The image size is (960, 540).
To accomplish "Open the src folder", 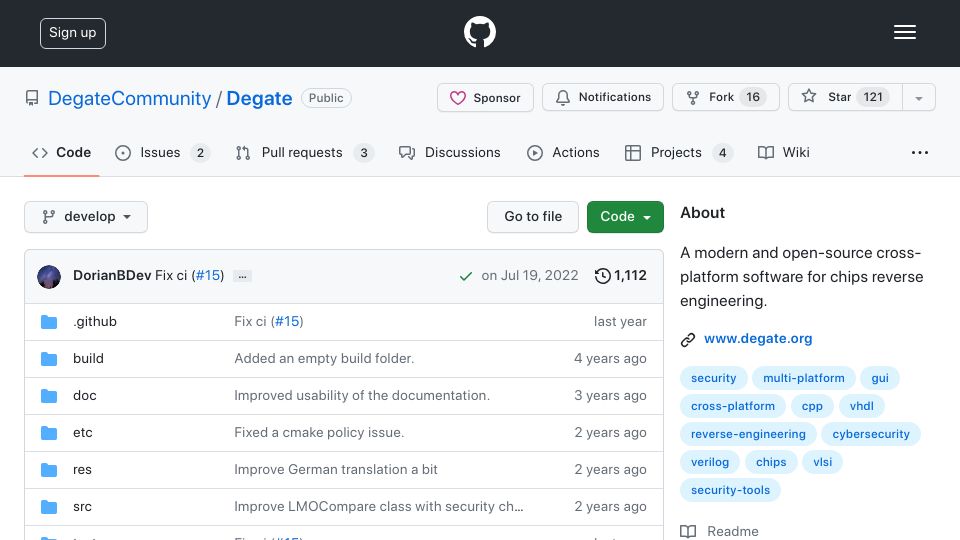I will pos(82,506).
